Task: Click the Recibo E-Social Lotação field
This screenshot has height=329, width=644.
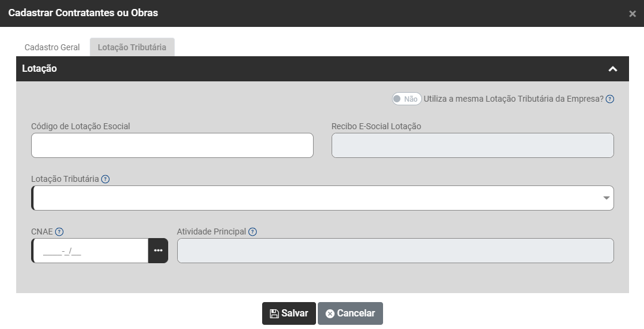Action: point(472,145)
